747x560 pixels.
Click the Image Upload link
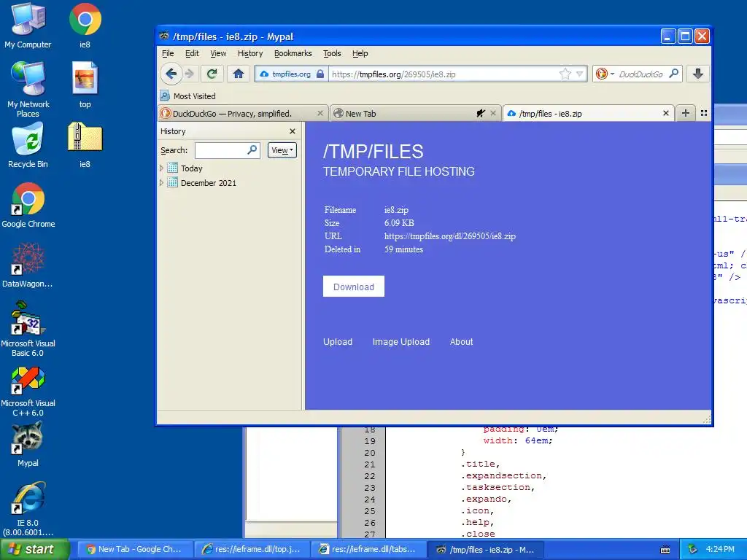point(401,342)
